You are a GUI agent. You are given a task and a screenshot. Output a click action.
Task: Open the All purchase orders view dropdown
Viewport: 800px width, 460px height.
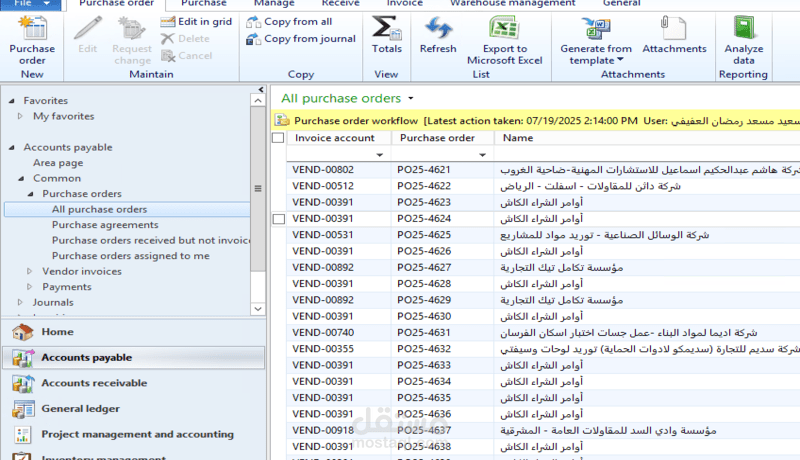(x=411, y=98)
